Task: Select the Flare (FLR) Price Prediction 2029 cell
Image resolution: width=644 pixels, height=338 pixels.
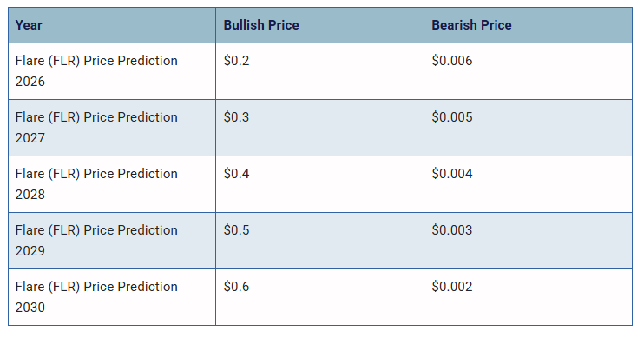Action: click(x=112, y=241)
